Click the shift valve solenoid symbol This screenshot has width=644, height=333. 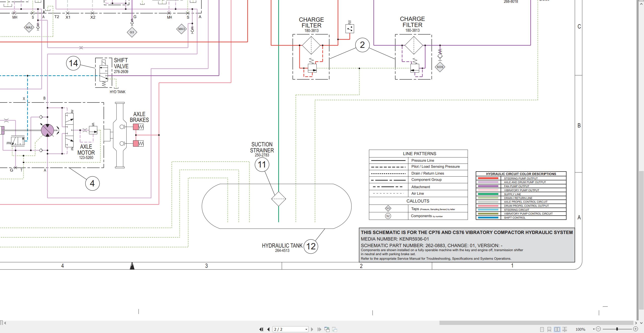click(x=104, y=62)
